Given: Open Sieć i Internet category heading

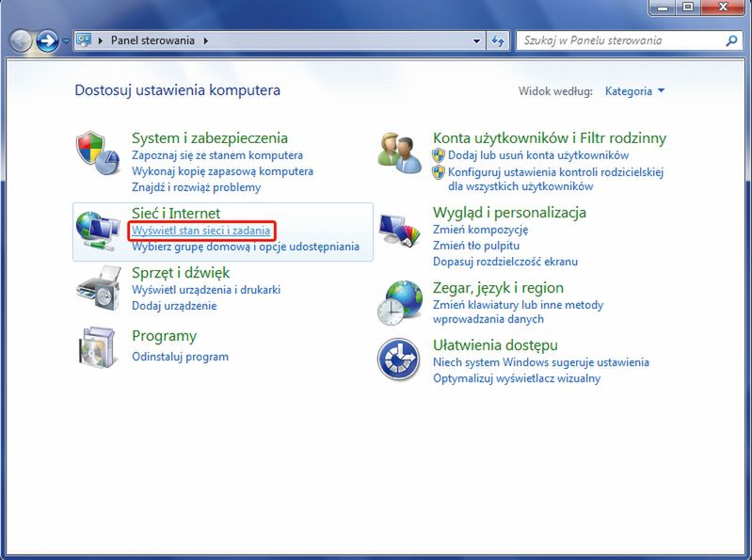Looking at the screenshot, I should click(x=176, y=213).
